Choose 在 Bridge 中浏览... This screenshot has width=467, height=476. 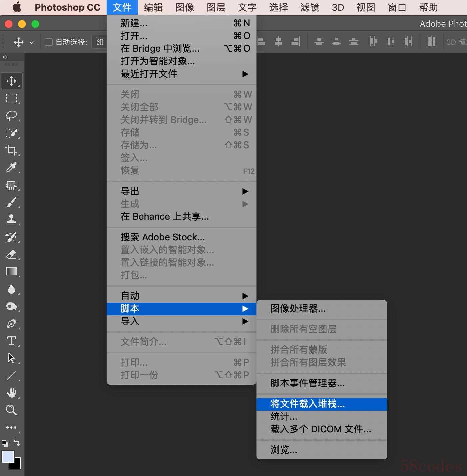[182, 49]
